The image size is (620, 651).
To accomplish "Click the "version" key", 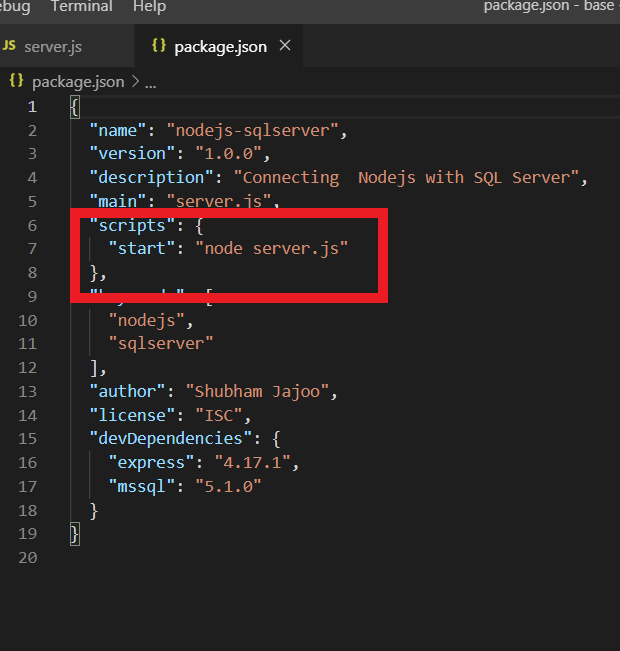I will [132, 154].
